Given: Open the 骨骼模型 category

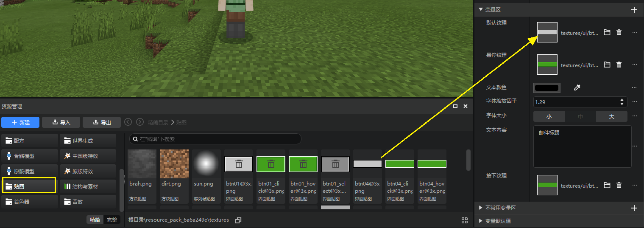Looking at the screenshot, I should [30, 156].
